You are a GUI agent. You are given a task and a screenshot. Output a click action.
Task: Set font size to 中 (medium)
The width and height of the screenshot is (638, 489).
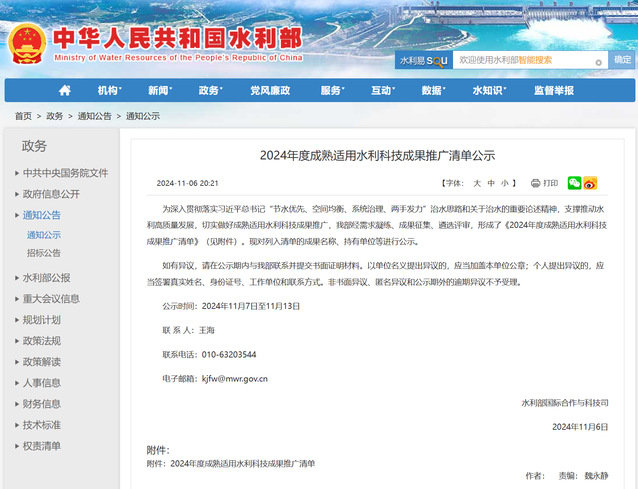(491, 183)
